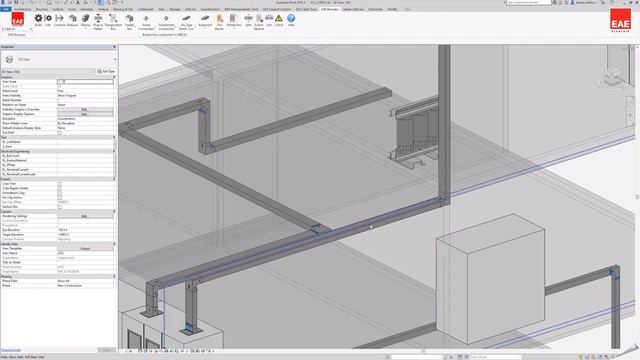
Task: Click Edit for Visibility/Graphics Overrides
Action: coord(85,109)
